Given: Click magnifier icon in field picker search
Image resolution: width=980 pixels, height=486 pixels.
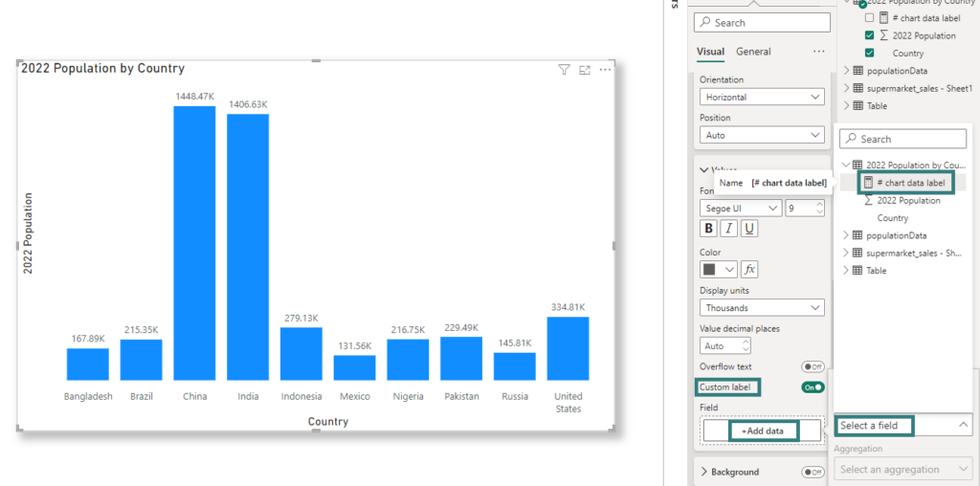Looking at the screenshot, I should coord(851,139).
